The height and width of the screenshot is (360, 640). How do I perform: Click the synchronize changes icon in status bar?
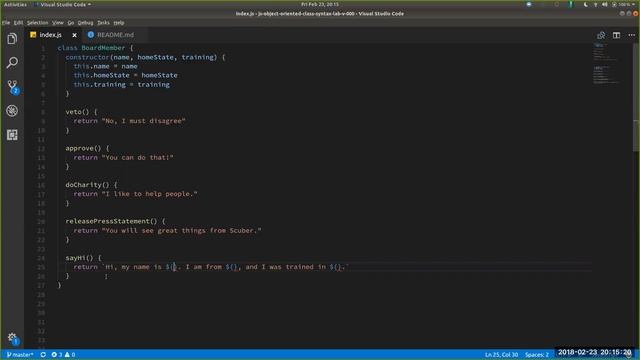[43, 355]
